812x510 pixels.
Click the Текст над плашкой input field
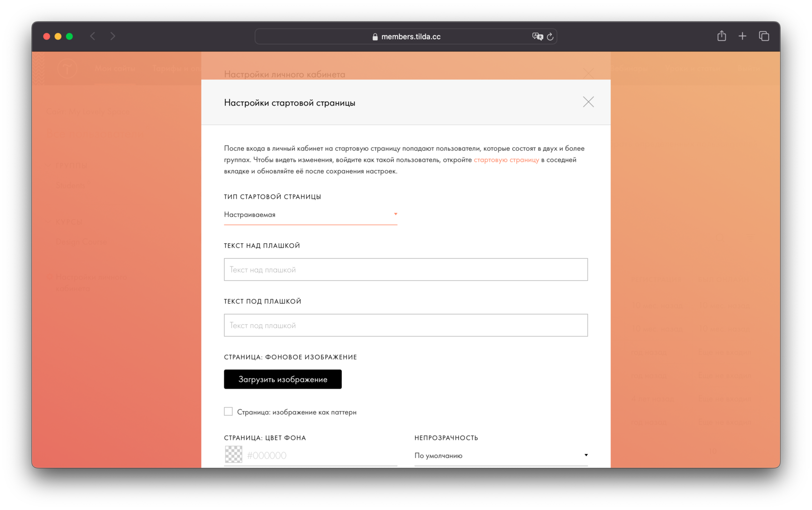pyautogui.click(x=406, y=270)
